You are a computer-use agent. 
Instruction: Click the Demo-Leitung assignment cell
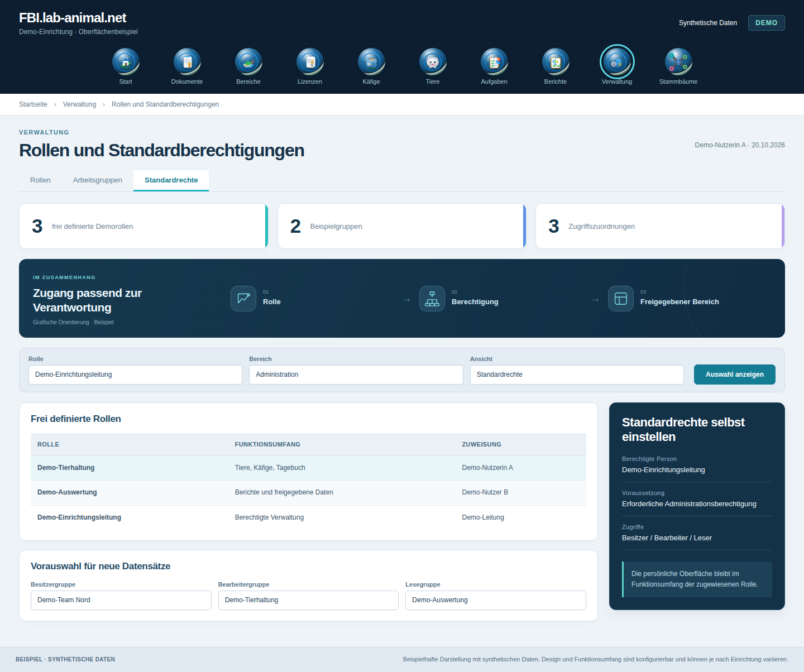pyautogui.click(x=483, y=517)
